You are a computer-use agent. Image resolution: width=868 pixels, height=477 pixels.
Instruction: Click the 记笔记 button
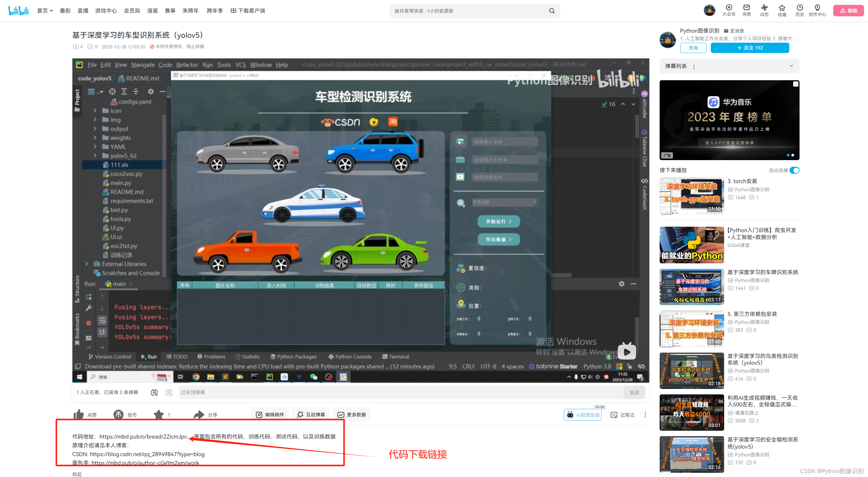pos(622,415)
